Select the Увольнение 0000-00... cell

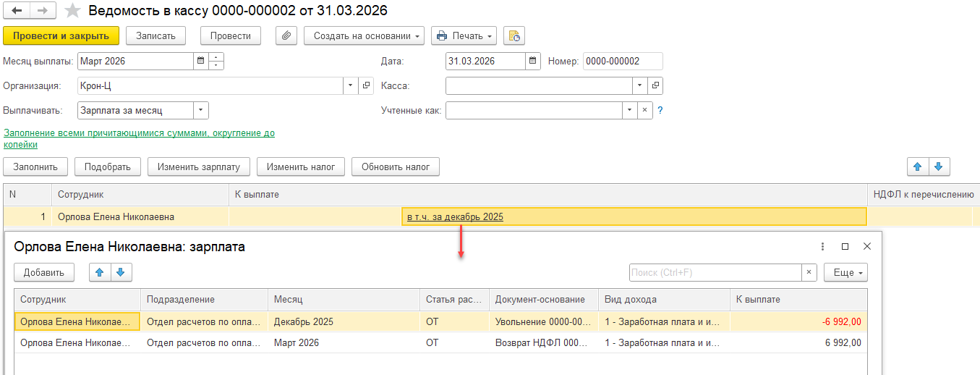click(544, 321)
